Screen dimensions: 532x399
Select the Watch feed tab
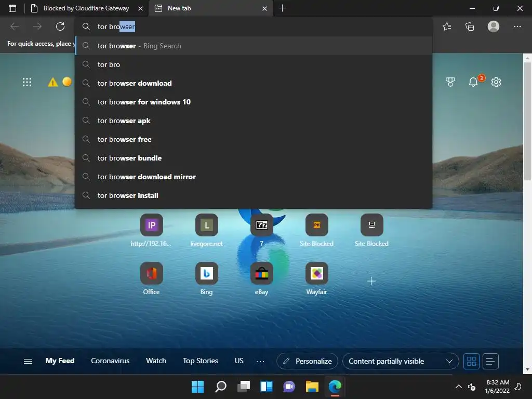(156, 361)
